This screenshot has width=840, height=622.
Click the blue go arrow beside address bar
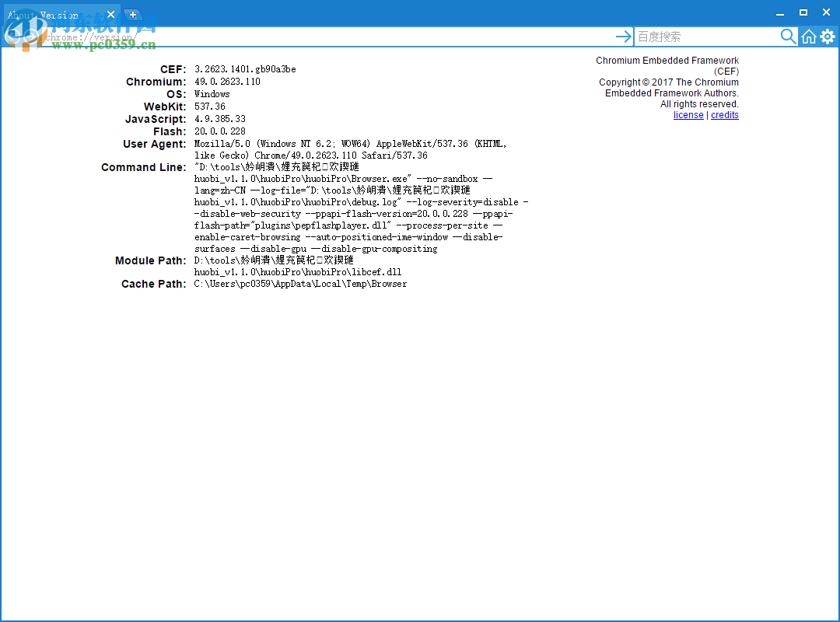pyautogui.click(x=624, y=36)
